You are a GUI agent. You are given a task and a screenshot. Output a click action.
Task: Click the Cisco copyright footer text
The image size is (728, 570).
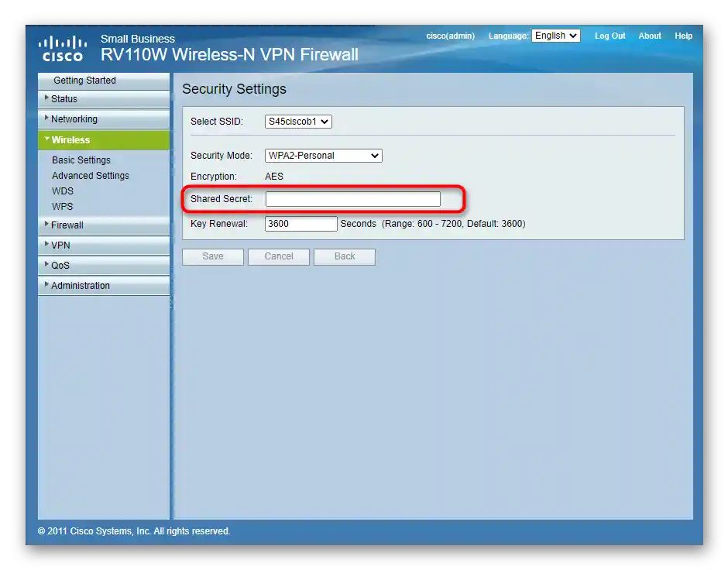[x=134, y=531]
